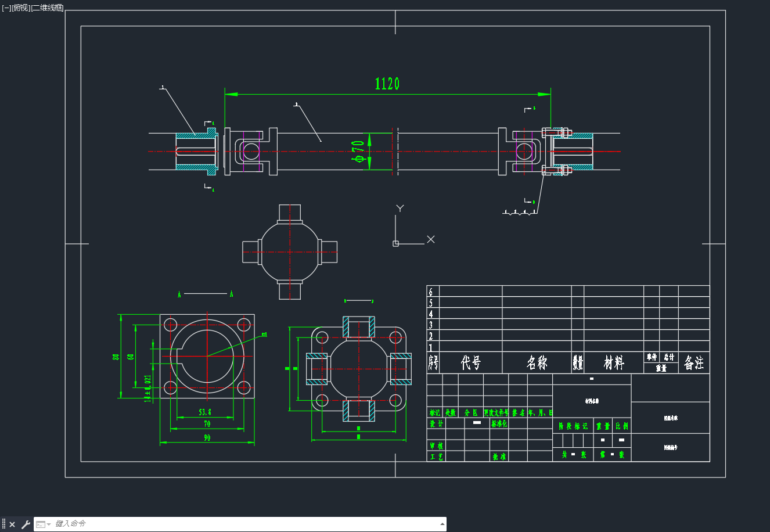Click the 备注 header in parts list
The image size is (770, 532).
pyautogui.click(x=694, y=363)
